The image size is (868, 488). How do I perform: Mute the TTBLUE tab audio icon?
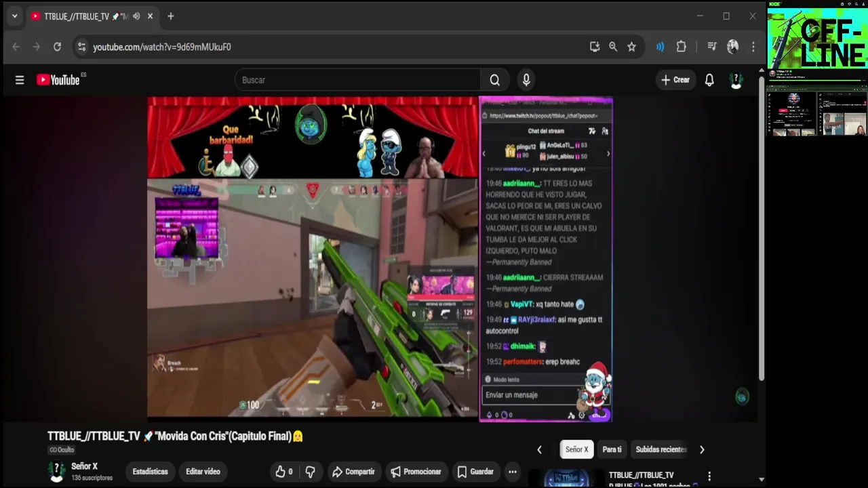(x=136, y=16)
